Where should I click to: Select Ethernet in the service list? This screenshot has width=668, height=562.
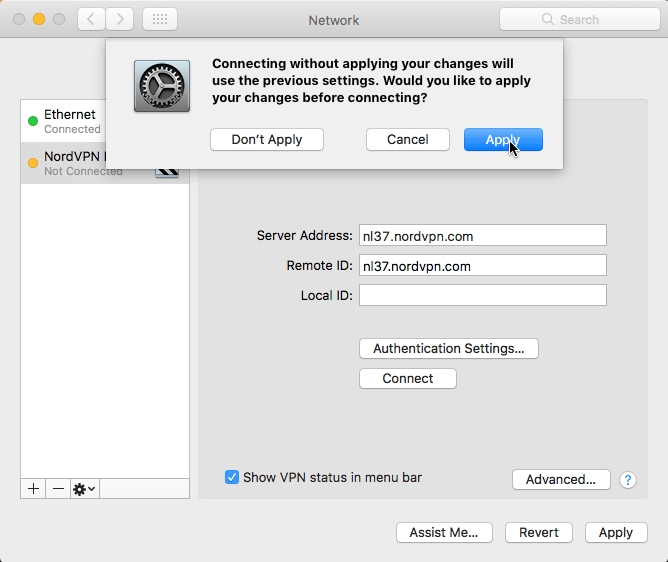pyautogui.click(x=70, y=121)
